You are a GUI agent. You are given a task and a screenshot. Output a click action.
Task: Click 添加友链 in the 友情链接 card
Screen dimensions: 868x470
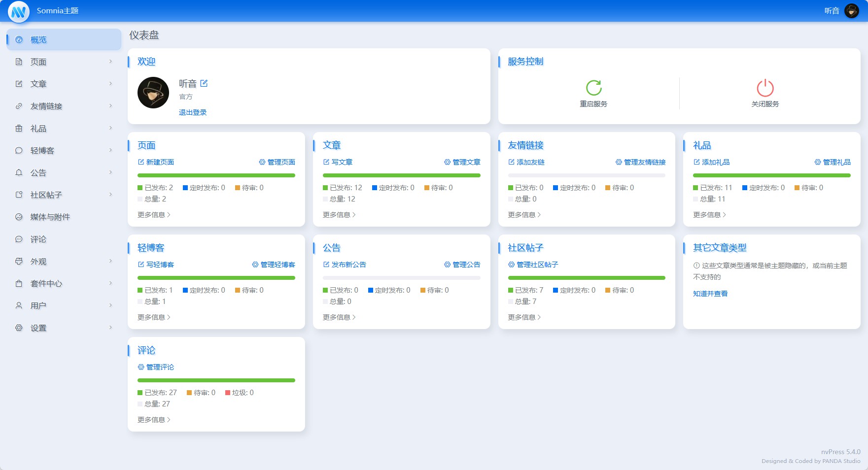click(x=526, y=162)
